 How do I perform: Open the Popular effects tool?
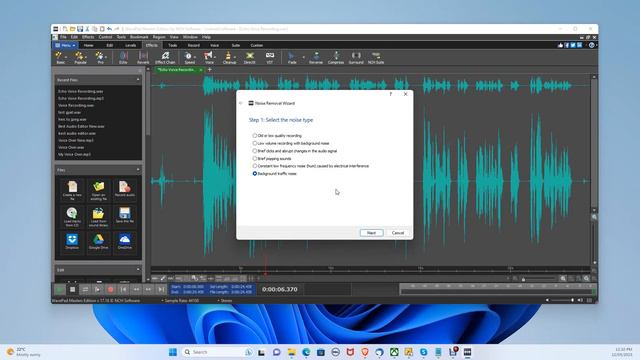(x=80, y=58)
